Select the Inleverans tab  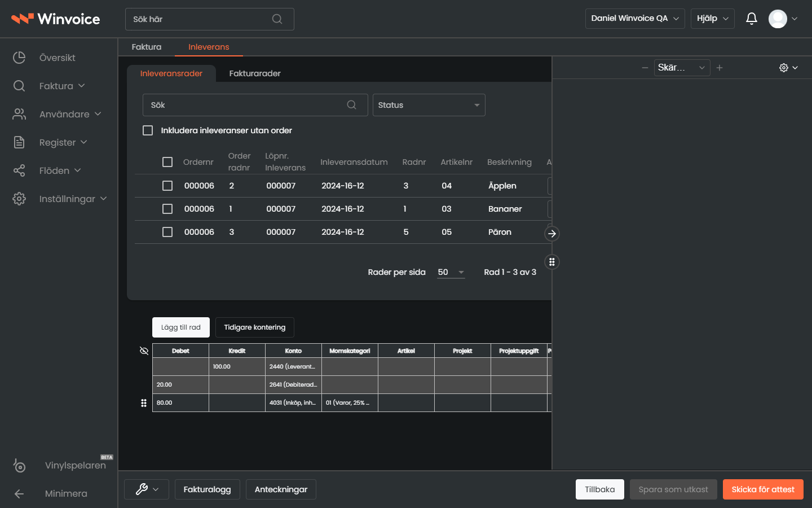click(x=209, y=47)
